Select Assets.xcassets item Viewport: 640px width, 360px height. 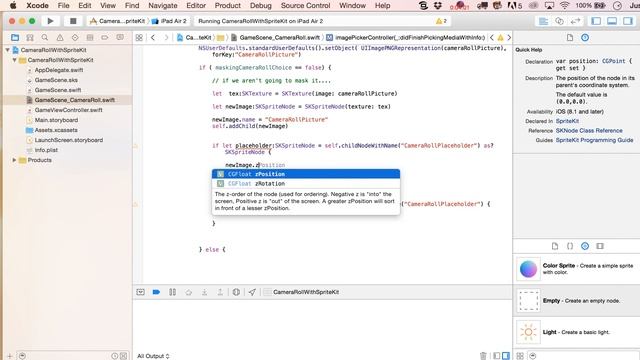click(x=56, y=130)
